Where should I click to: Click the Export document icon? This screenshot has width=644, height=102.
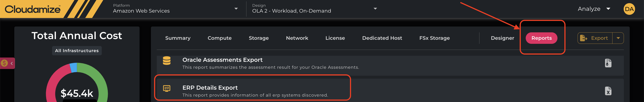point(583,38)
